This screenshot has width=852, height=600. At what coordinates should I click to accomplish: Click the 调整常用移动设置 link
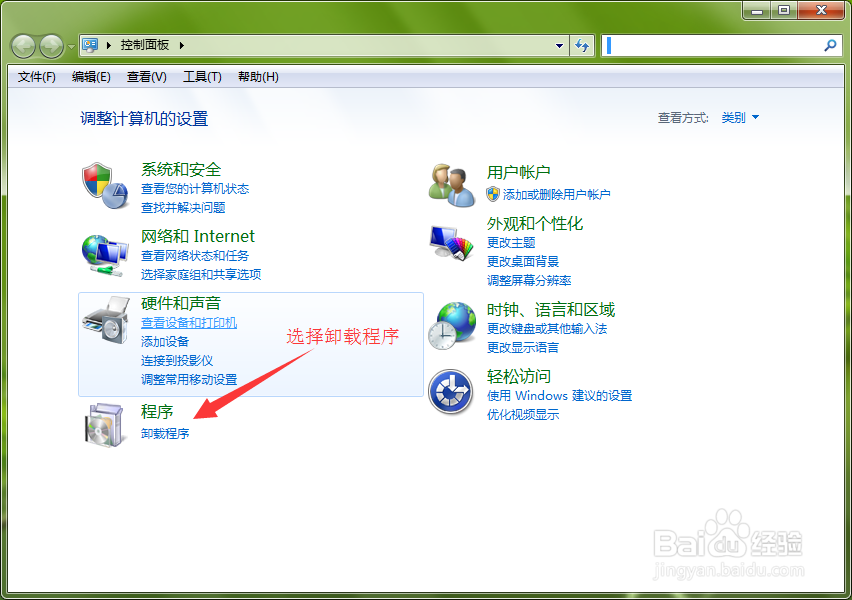(189, 379)
